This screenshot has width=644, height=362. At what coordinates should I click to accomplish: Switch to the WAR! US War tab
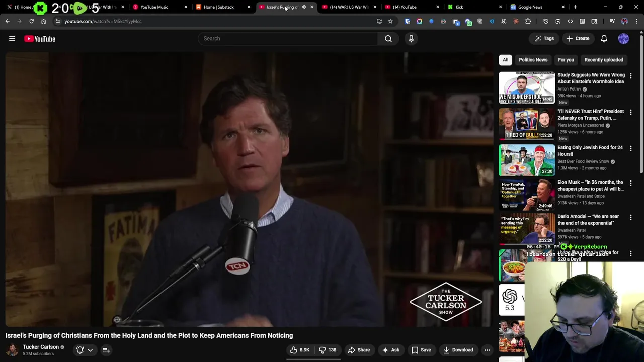(x=349, y=7)
